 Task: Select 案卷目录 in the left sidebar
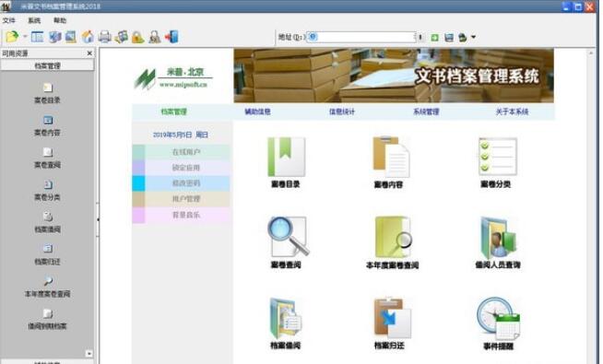tap(47, 93)
